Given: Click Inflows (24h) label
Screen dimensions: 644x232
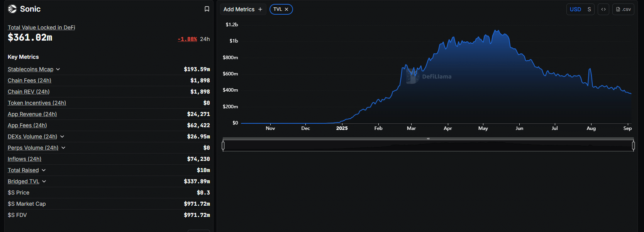Looking at the screenshot, I should (24, 159).
